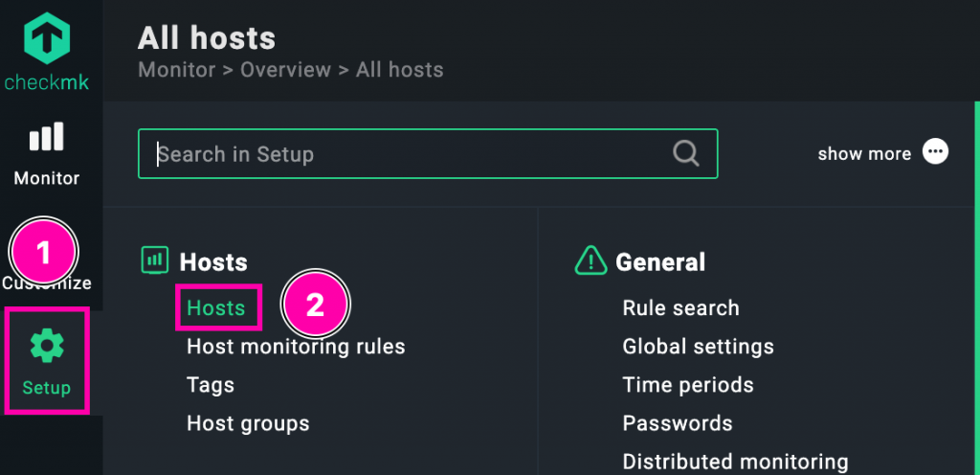This screenshot has height=475, width=980.
Task: Open Distributed monitoring settings
Action: (x=735, y=462)
